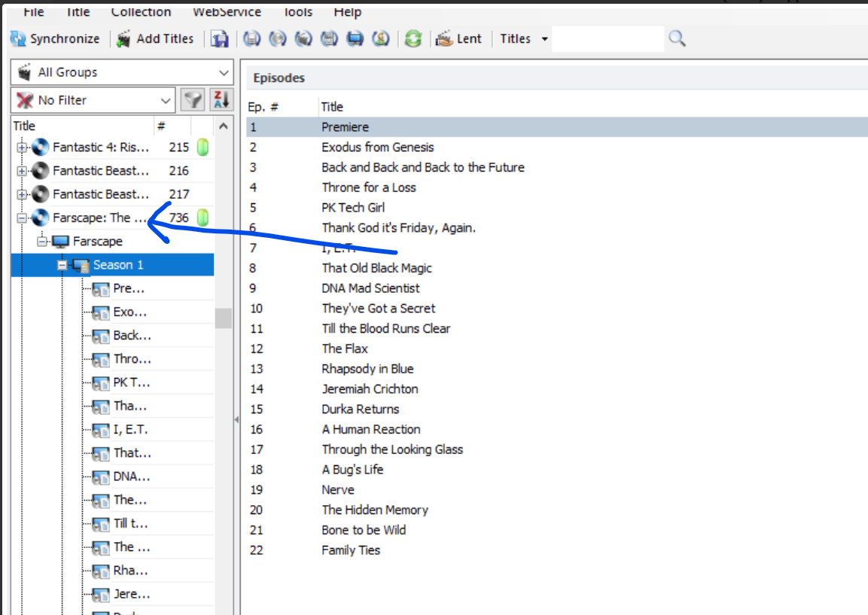Viewport: 868px width, 615px height.
Task: Open the No Filter dropdown
Action: (93, 100)
